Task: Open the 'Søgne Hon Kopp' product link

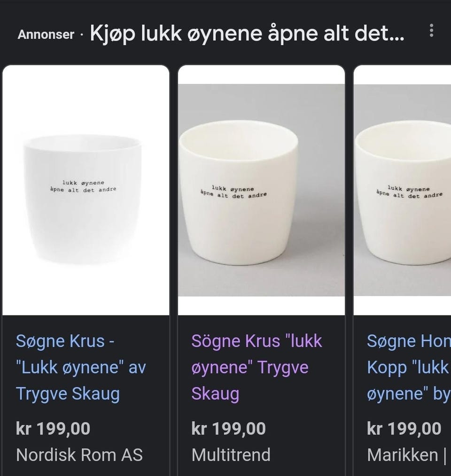Action: tap(409, 367)
